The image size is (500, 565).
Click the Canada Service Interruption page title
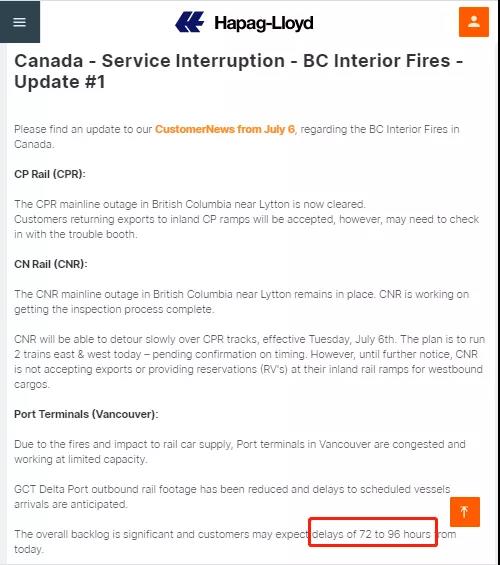coord(238,71)
